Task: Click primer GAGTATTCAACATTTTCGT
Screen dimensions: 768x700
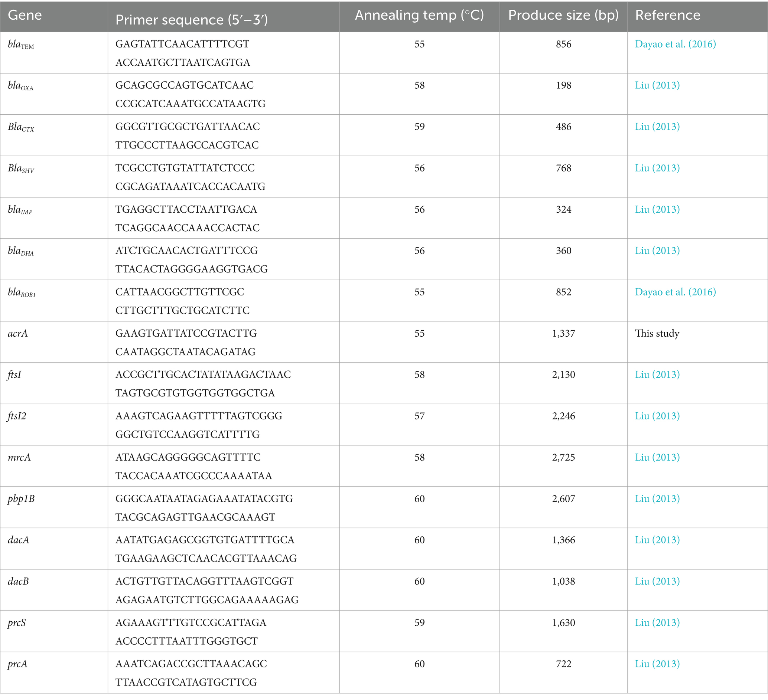Action: [x=182, y=44]
